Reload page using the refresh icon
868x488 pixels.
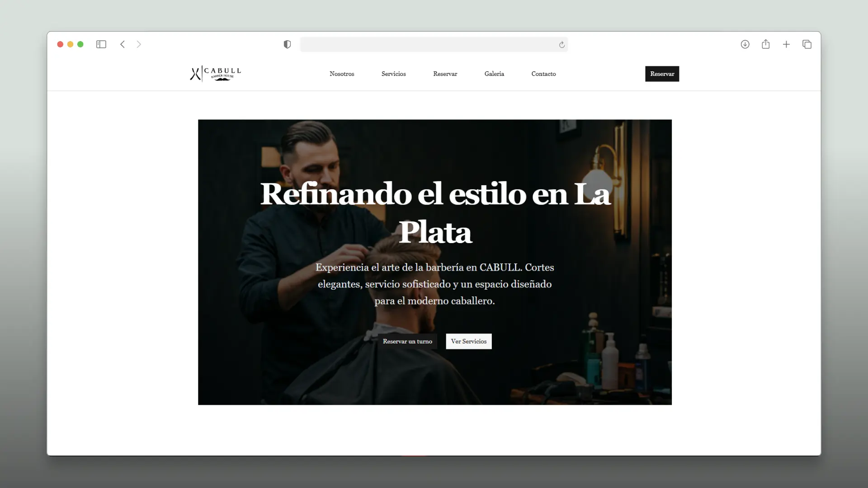tap(561, 45)
